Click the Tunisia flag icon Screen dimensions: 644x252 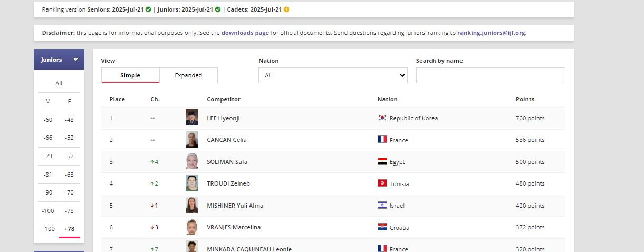click(382, 183)
